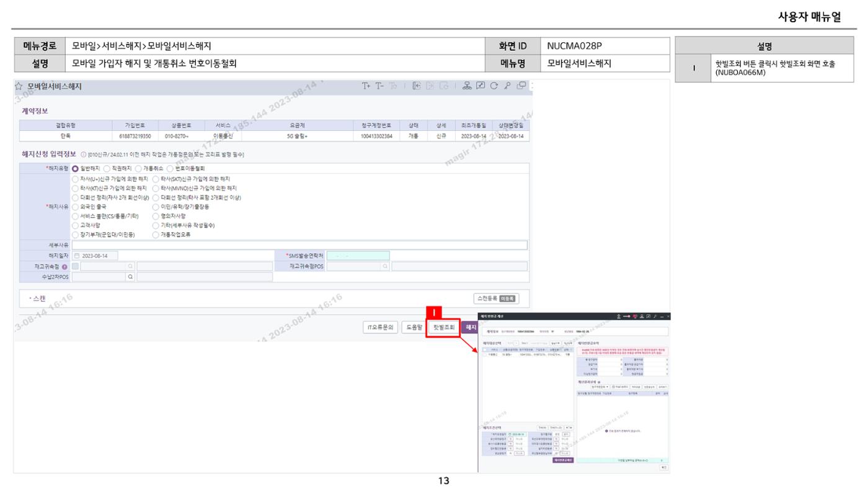Click the favorite star beside 모바일서비스해지 title
The width and height of the screenshot is (868, 489).
pyautogui.click(x=19, y=87)
